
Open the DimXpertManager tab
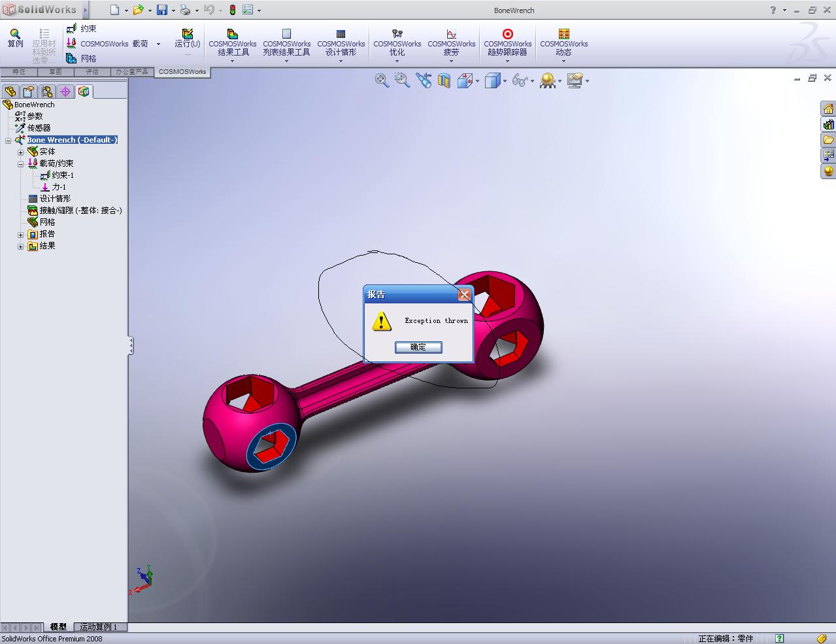coord(65,92)
